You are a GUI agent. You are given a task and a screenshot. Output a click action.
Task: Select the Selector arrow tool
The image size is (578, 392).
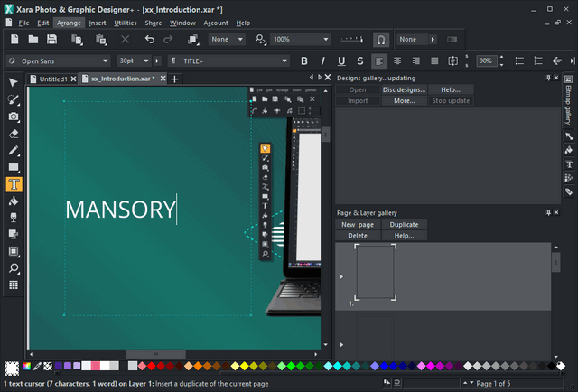click(14, 83)
